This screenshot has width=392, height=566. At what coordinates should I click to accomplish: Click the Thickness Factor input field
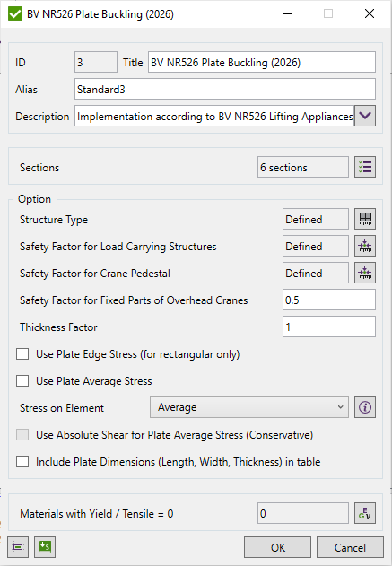click(329, 327)
